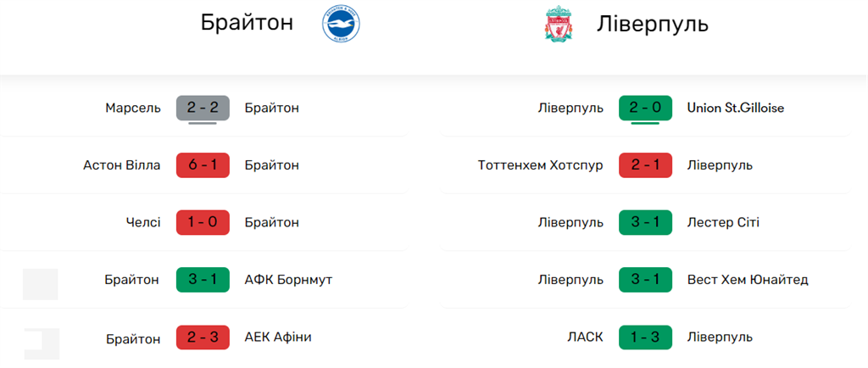Open Брайтон 2 - 3 АЕК Афіни score
Screen dimensions: 868x368
click(203, 337)
